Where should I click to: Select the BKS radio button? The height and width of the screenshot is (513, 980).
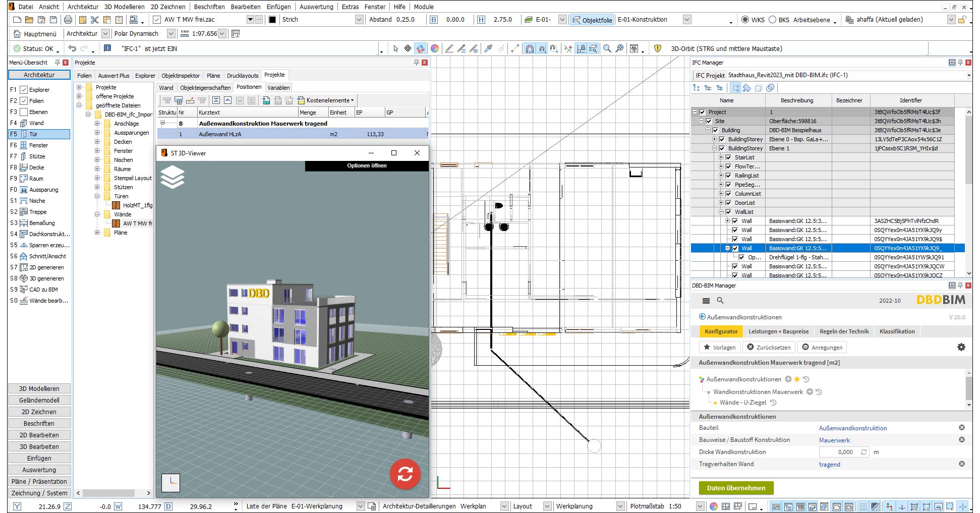pos(772,20)
